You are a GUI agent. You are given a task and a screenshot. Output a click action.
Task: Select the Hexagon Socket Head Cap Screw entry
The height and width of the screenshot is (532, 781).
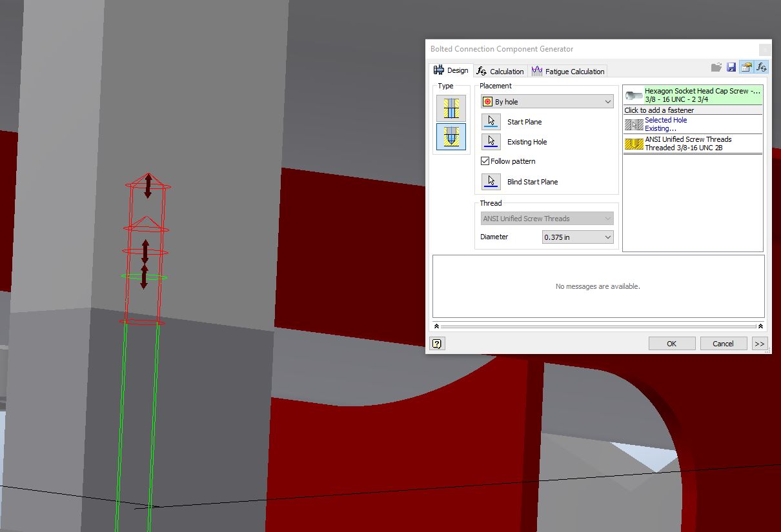click(694, 95)
